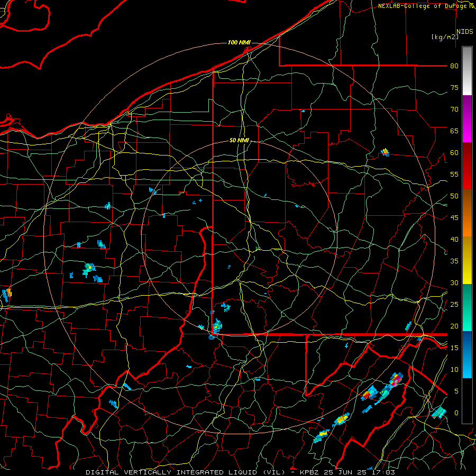Select the yellow color bar segment

tap(467, 260)
